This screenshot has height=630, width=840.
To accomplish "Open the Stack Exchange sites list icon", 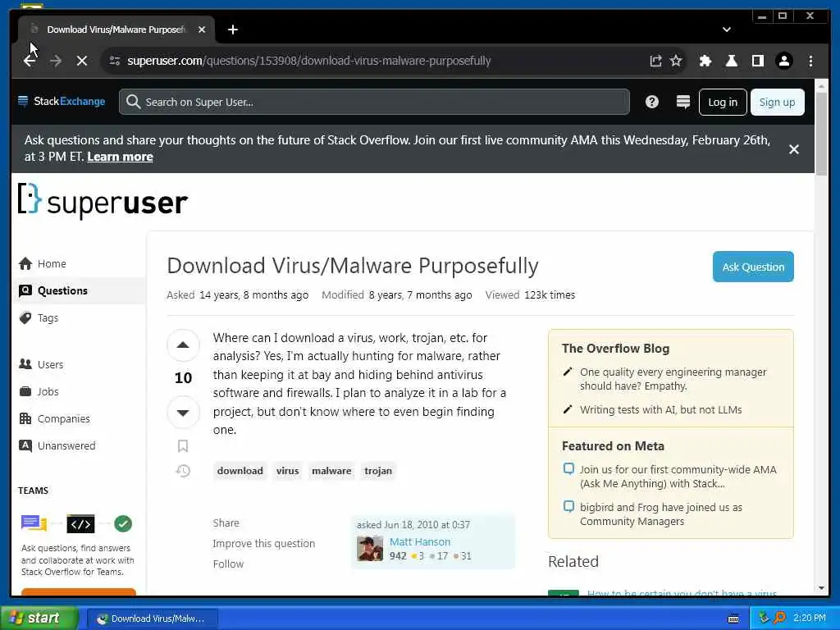I will tap(683, 102).
